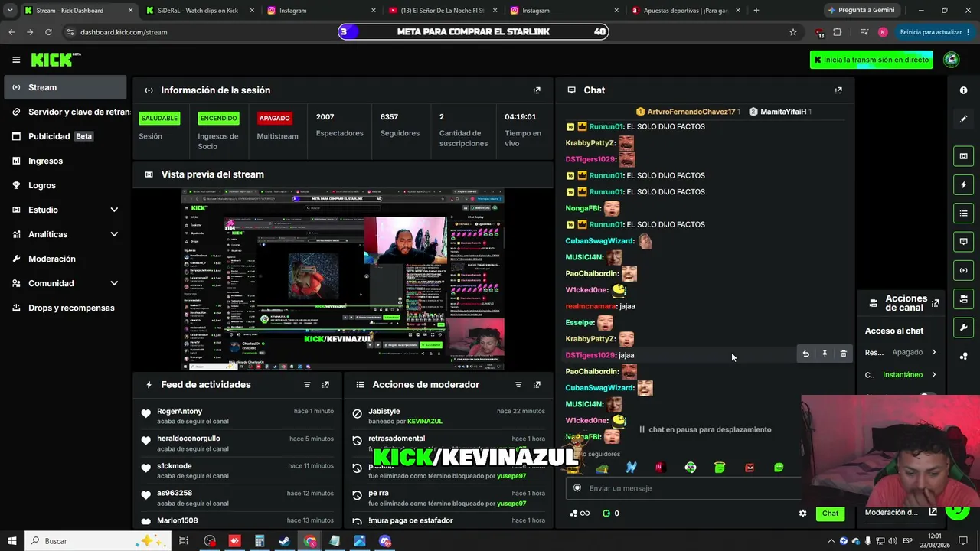
Task: Toggle the chat widget icon in right sidebar
Action: (963, 242)
